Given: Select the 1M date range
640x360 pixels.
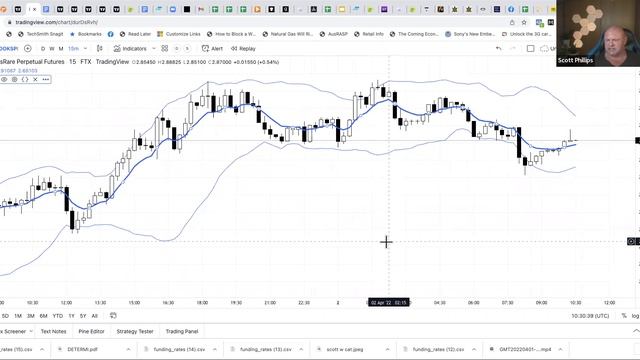Looking at the screenshot, I should tap(18, 316).
